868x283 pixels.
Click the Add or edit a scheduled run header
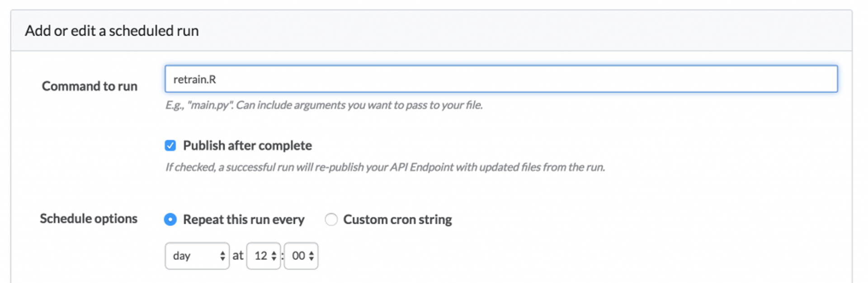pos(112,31)
